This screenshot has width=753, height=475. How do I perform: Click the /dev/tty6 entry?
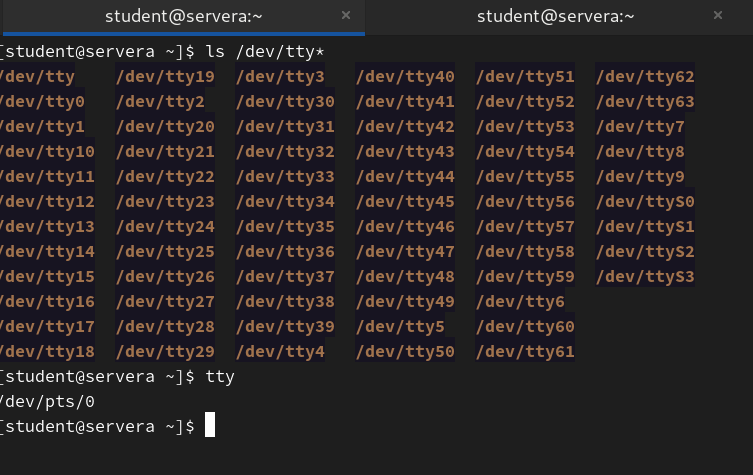520,301
